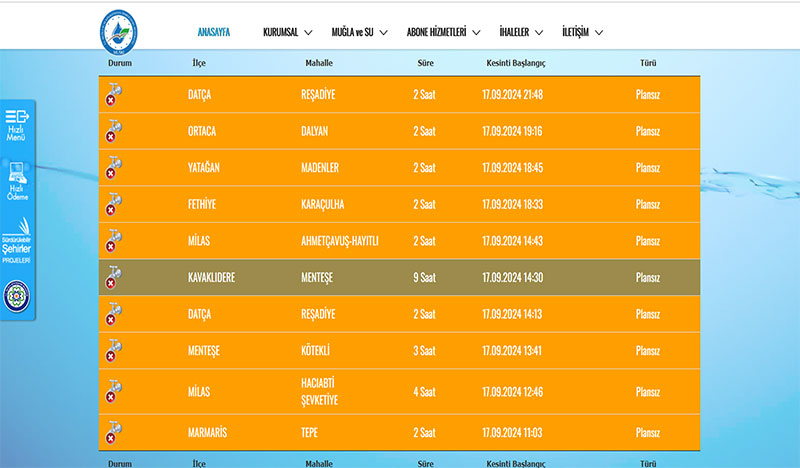This screenshot has height=468, width=800.
Task: Select the Milas Ahmetçavuş-Hayıtlı outage row
Action: coord(399,241)
